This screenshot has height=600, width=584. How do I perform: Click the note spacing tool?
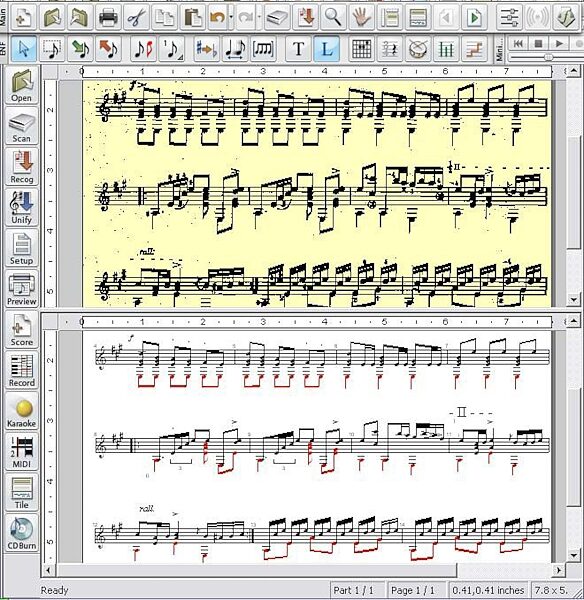pyautogui.click(x=235, y=49)
